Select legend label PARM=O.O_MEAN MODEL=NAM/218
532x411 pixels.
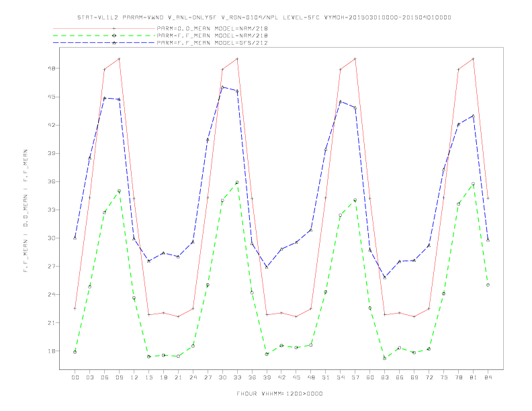[212, 28]
